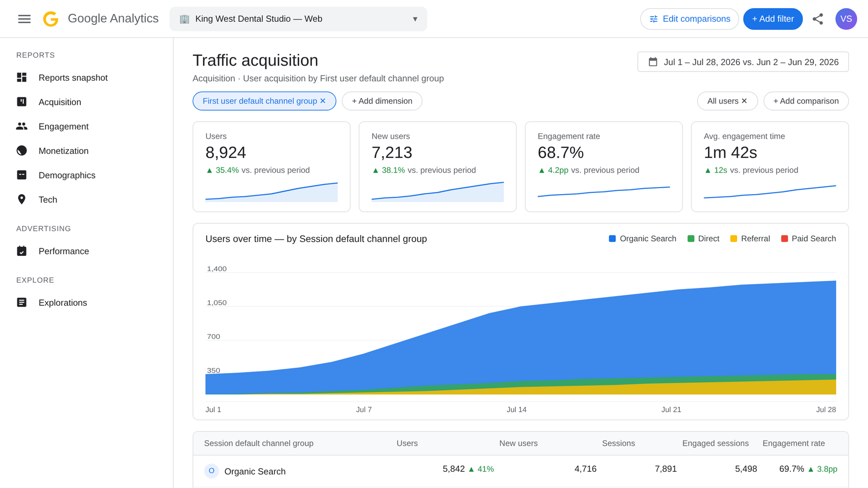Open the share report icon
Screen dimensions: 868x488
point(818,19)
